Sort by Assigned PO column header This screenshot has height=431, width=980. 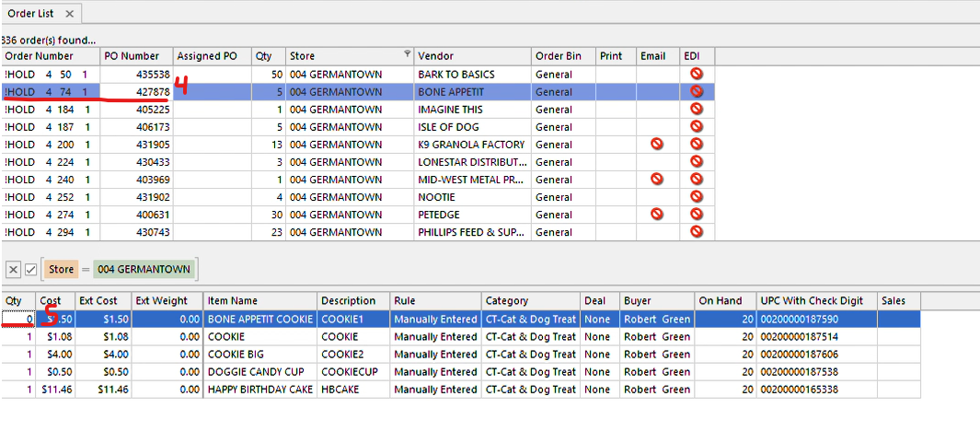click(213, 56)
